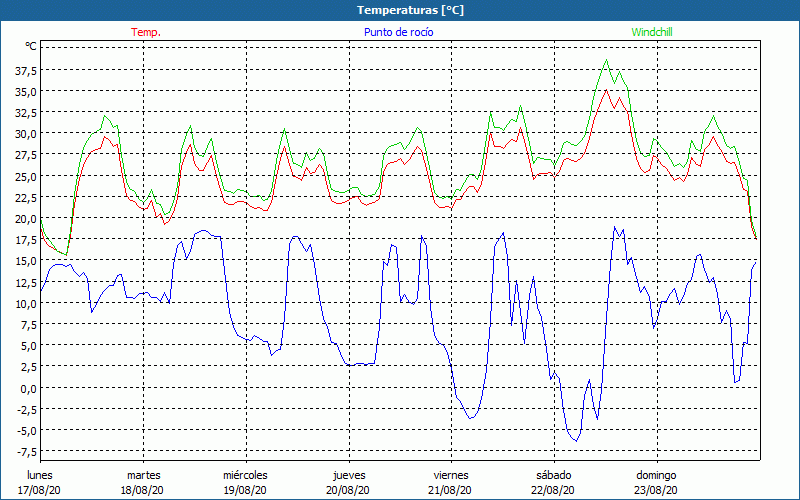Click the martes day label
This screenshot has height=500, width=800.
(x=144, y=475)
